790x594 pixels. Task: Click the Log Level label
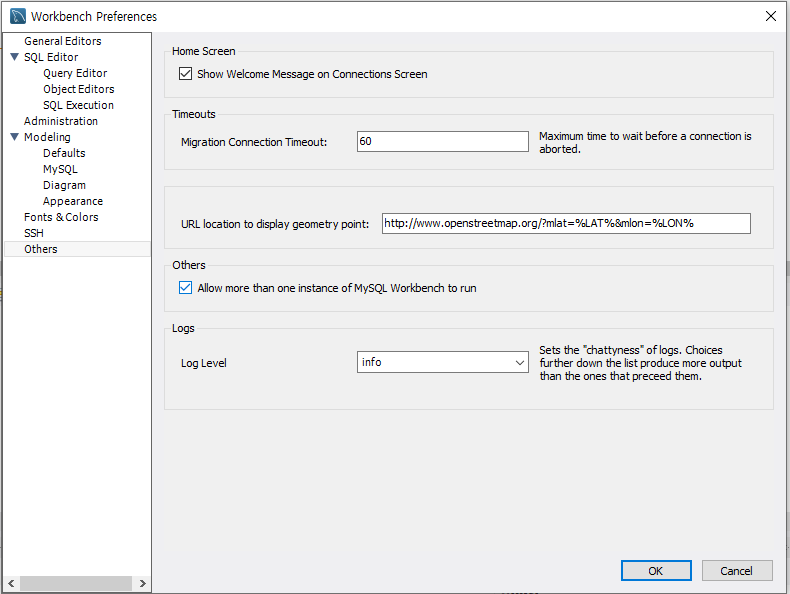204,363
